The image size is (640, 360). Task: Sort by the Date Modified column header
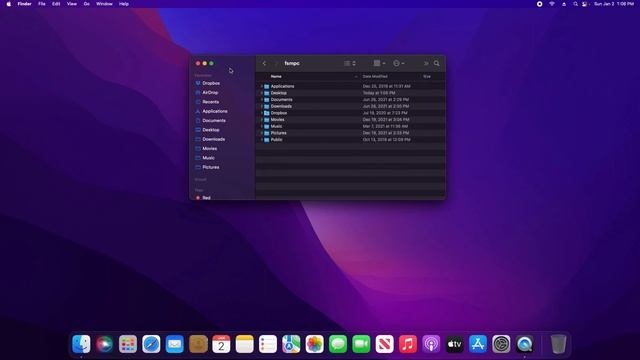point(375,76)
